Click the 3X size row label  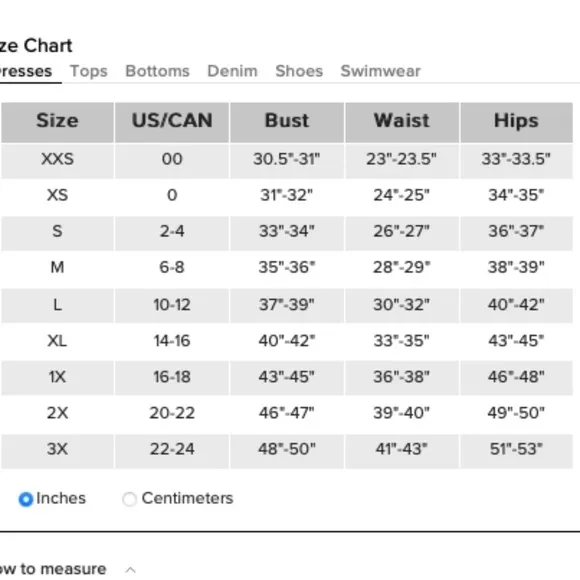(57, 449)
